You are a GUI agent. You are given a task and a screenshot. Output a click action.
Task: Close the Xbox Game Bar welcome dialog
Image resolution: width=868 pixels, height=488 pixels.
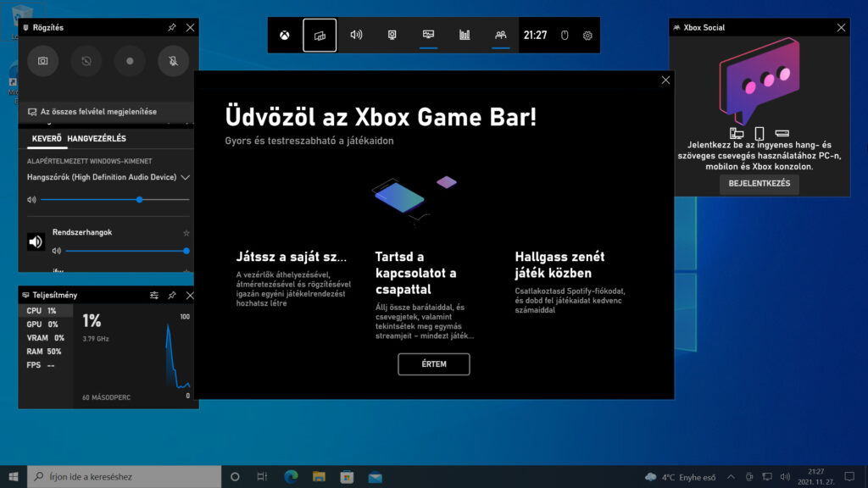pyautogui.click(x=665, y=80)
